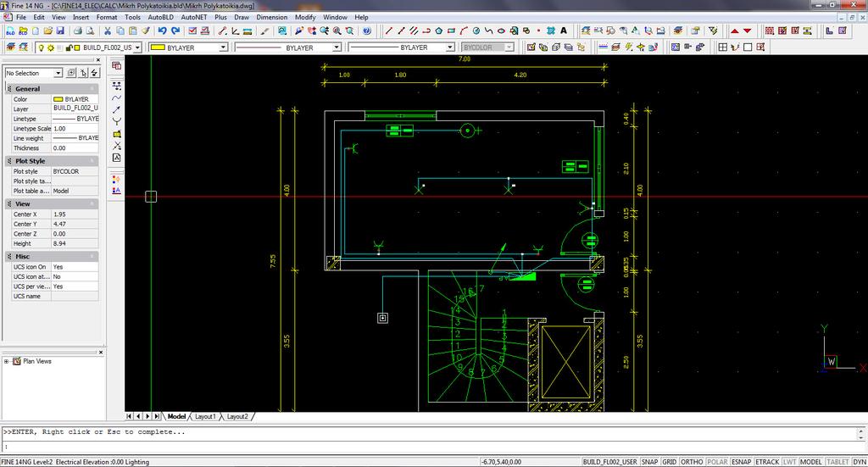
Task: Click the Hatch pattern tool icon
Action: pyautogui.click(x=551, y=31)
